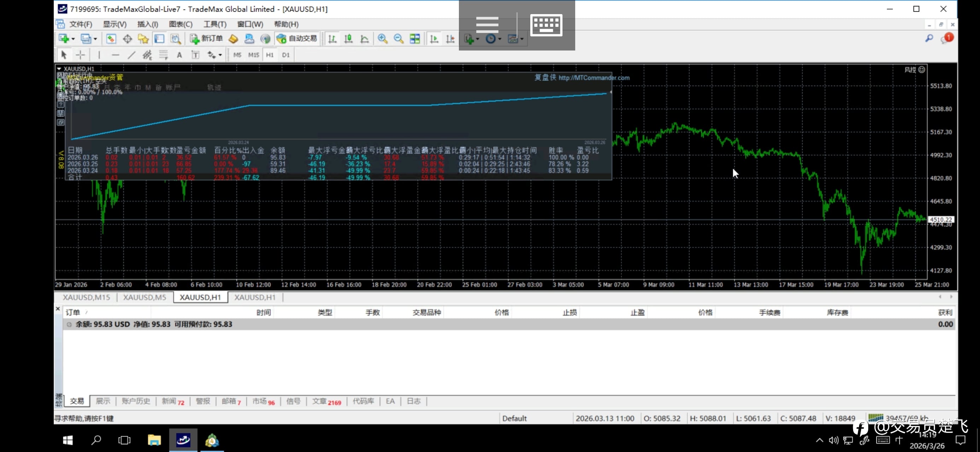Switch chart timeframe to D1
Screen dimensions: 980x452
pyautogui.click(x=286, y=55)
